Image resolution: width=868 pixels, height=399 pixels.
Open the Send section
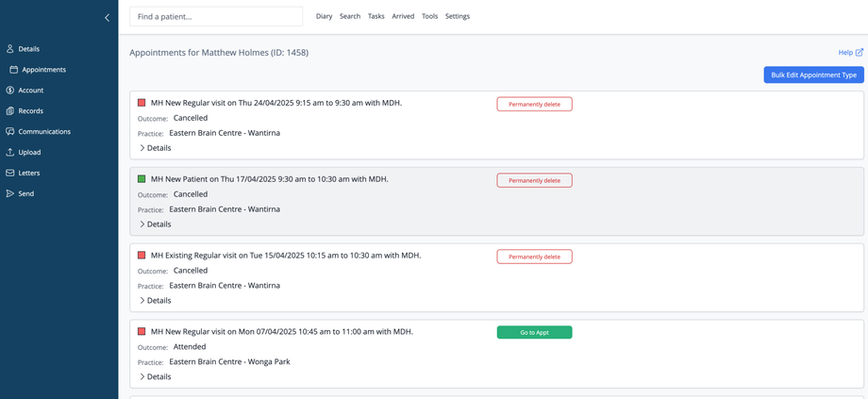[x=25, y=193]
